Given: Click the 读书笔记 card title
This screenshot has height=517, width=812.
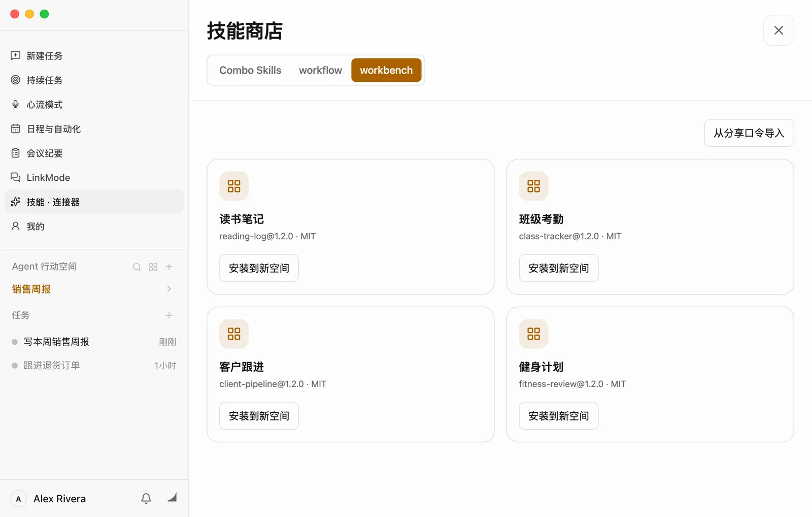Looking at the screenshot, I should pyautogui.click(x=242, y=219).
